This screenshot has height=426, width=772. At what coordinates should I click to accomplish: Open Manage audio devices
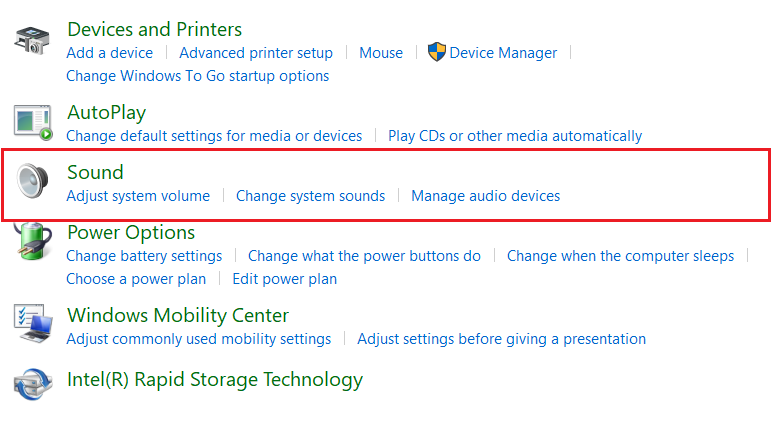(485, 196)
